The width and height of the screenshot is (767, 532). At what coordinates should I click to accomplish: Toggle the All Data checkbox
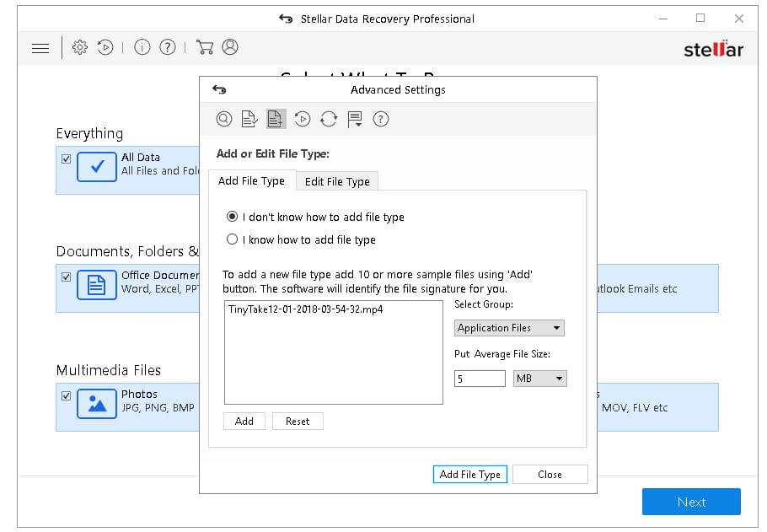(67, 159)
